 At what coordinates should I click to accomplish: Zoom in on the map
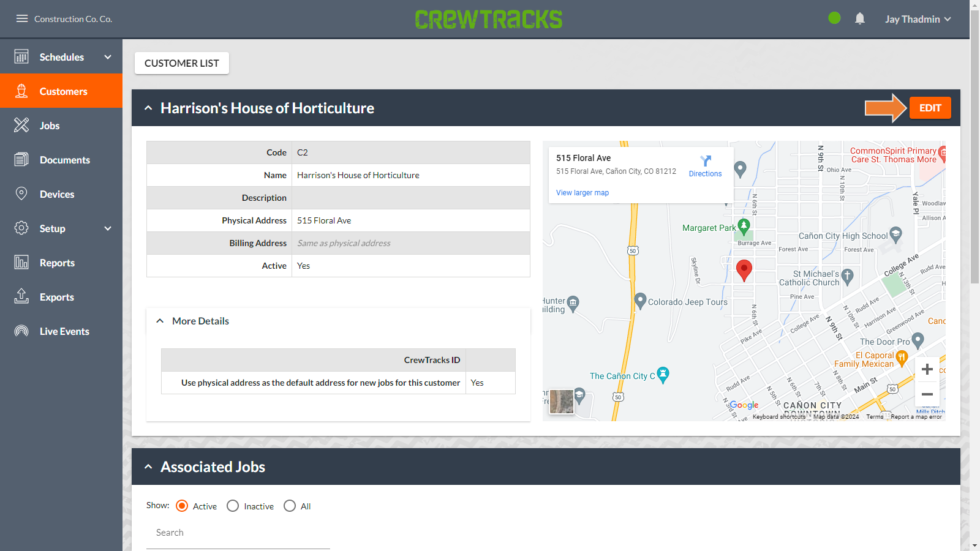(927, 369)
